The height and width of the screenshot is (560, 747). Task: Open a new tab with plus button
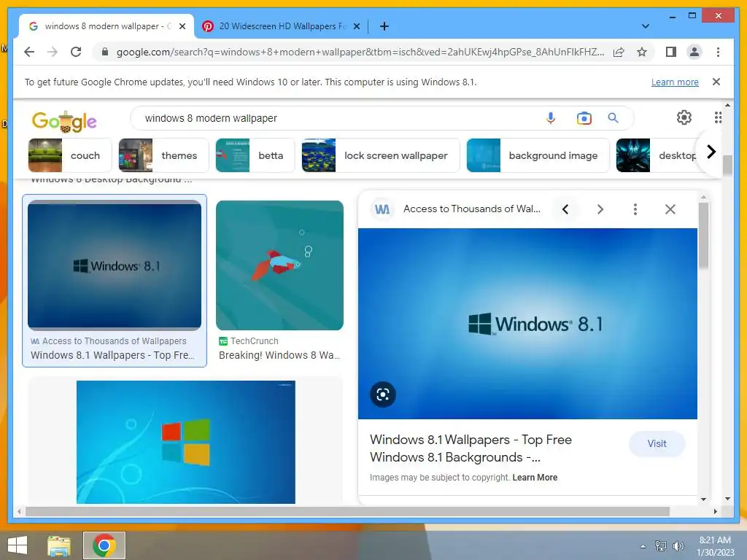(x=384, y=26)
